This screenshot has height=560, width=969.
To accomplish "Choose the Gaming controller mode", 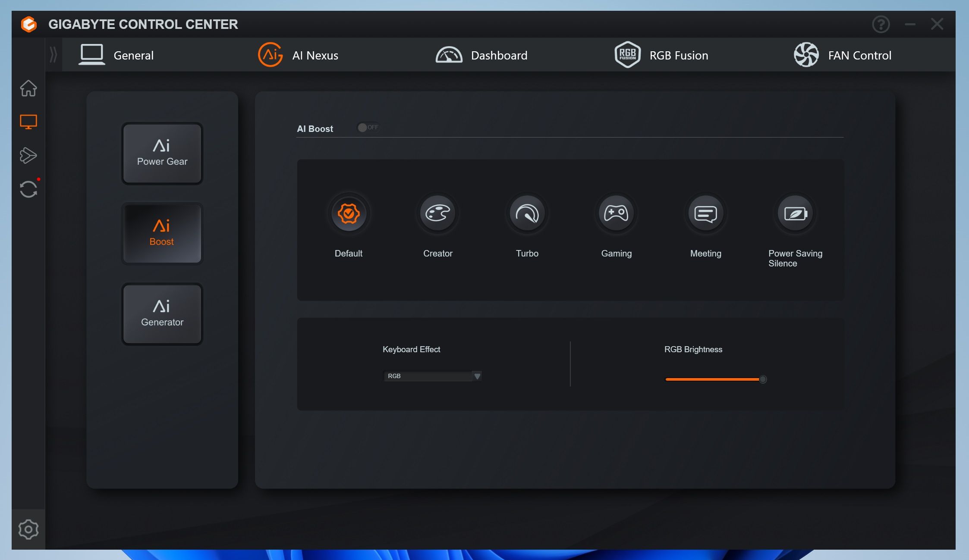I will click(616, 213).
